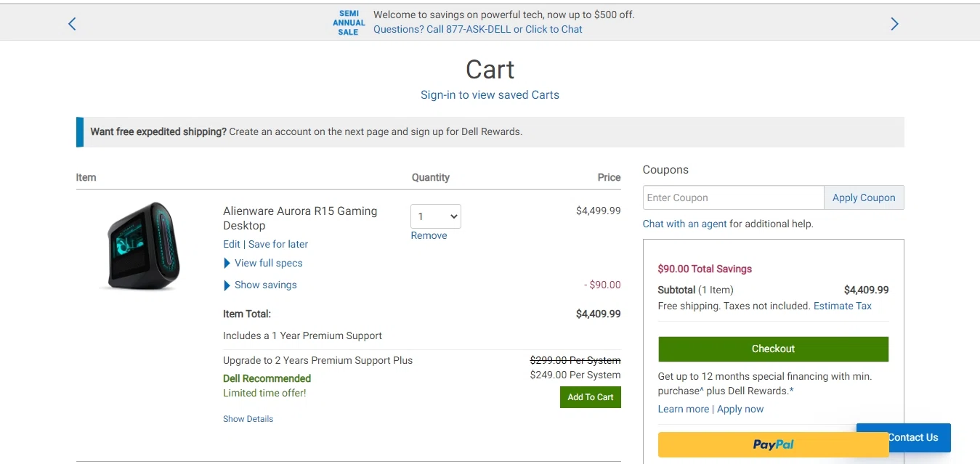The image size is (980, 464).
Task: Click the Semi Annual Sale badge
Action: pyautogui.click(x=349, y=23)
